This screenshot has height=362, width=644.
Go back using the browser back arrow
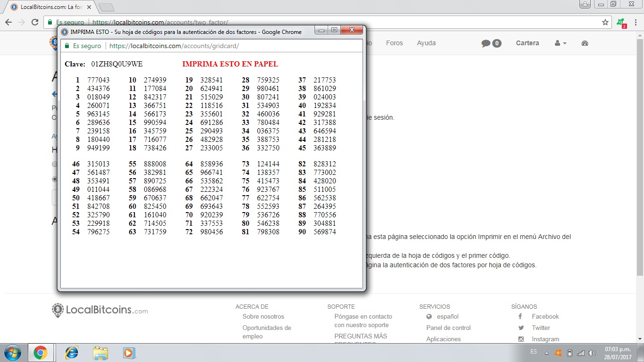tap(8, 22)
